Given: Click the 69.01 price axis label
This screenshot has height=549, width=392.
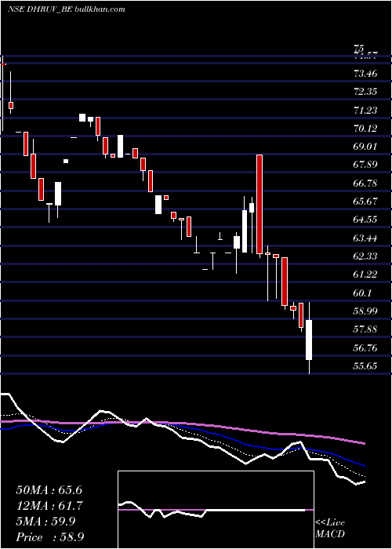Looking at the screenshot, I should click(x=365, y=147).
